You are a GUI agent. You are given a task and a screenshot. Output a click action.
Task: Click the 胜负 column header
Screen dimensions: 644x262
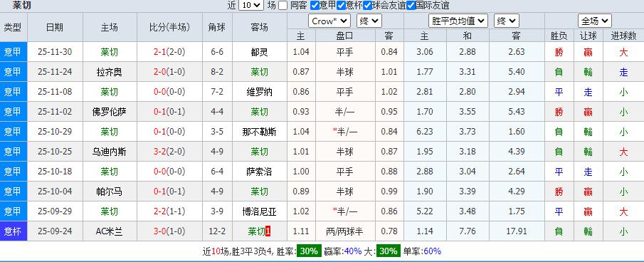[559, 36]
